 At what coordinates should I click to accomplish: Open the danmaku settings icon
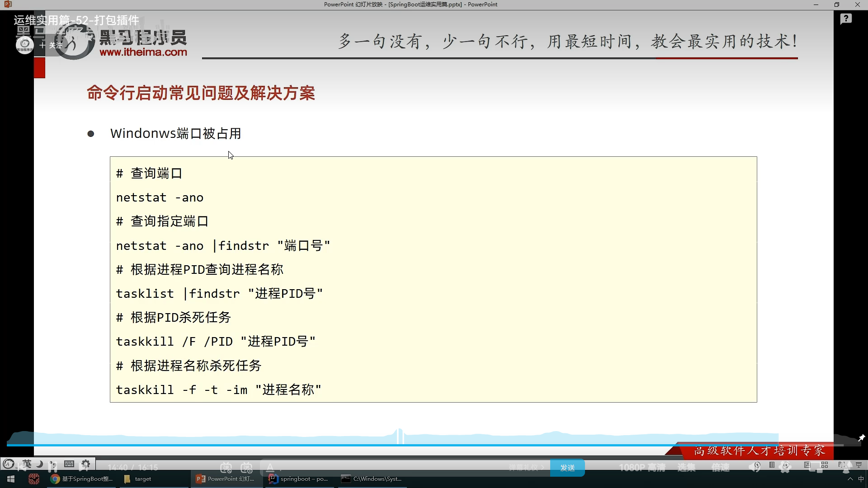point(246,468)
